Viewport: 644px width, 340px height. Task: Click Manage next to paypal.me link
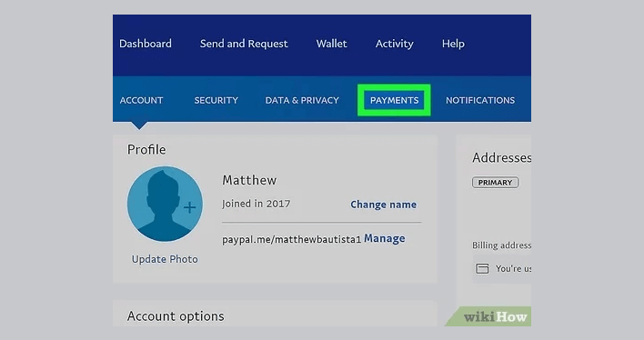pyautogui.click(x=385, y=238)
